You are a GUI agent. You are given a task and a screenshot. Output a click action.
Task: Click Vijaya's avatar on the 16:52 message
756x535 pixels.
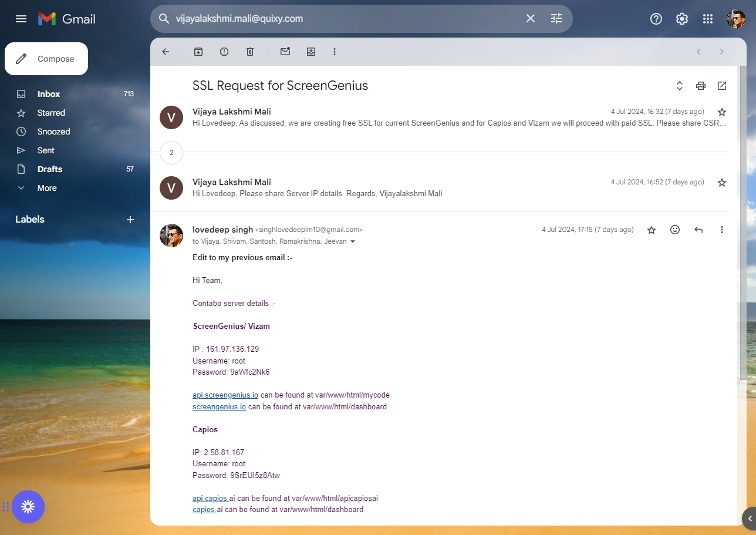171,188
